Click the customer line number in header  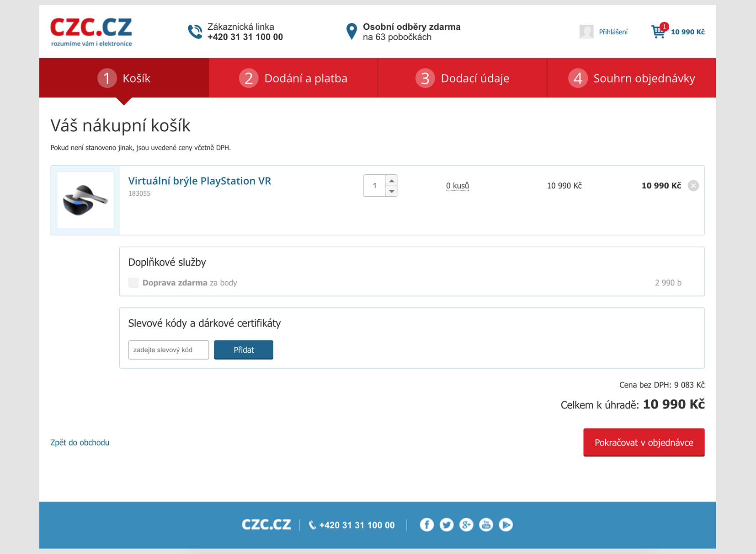(x=245, y=37)
